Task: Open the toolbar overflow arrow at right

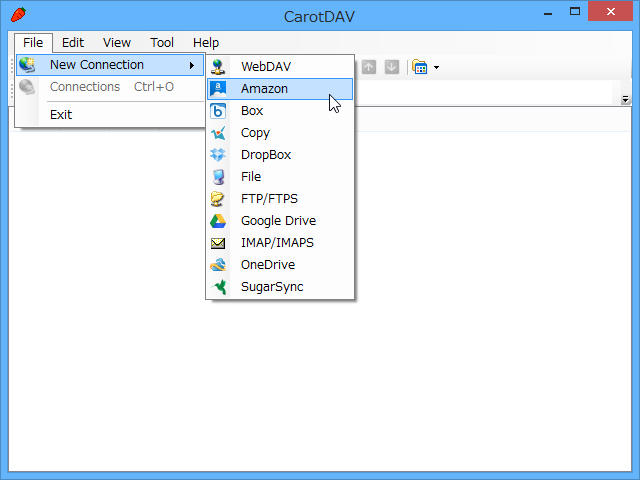Action: (x=625, y=99)
